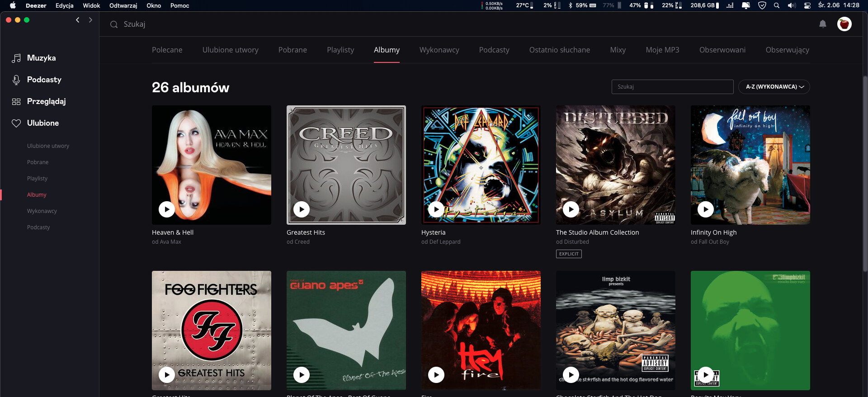This screenshot has width=868, height=397.
Task: Play Foo Fighters Greatest Hits
Action: 167,374
